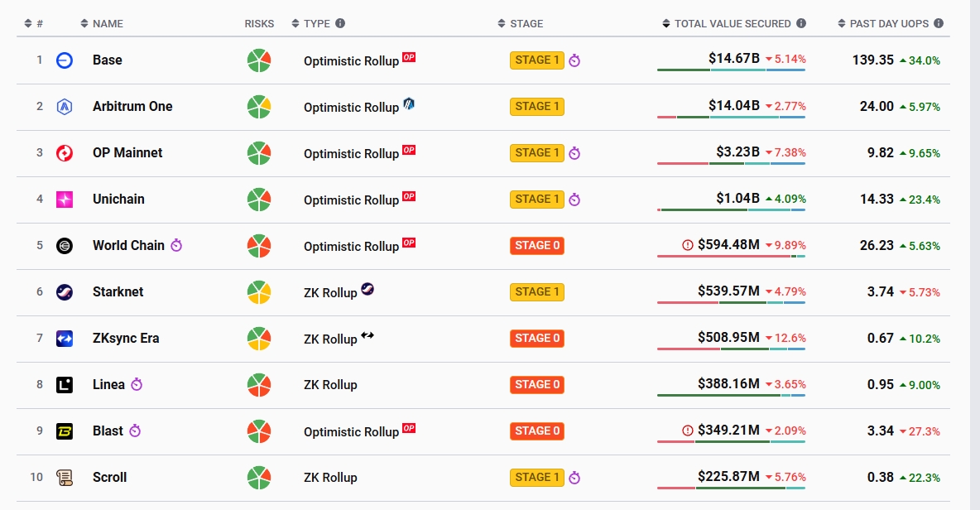Screen dimensions: 980x510
Task: Click info icon next to Type header
Action: click(x=340, y=23)
